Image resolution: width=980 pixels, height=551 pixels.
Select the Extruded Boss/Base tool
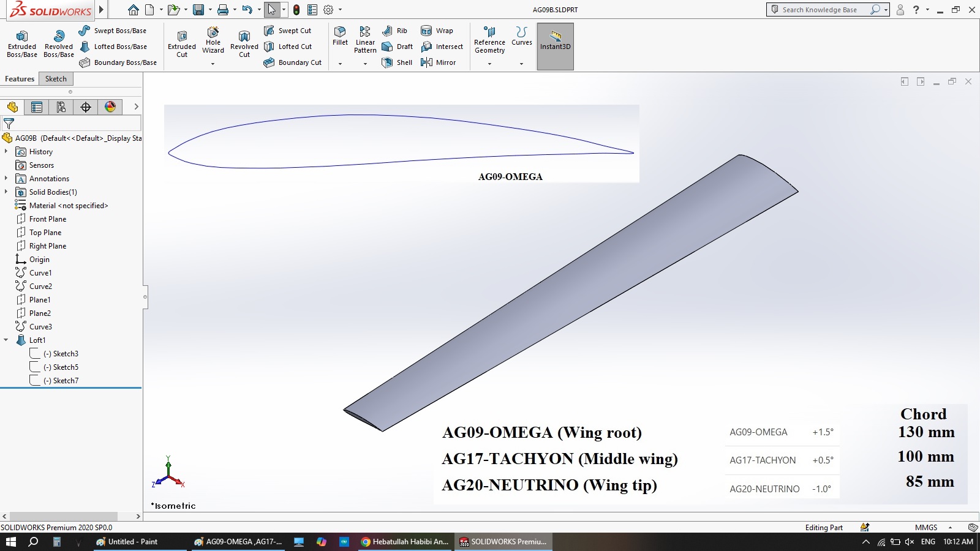tap(22, 43)
